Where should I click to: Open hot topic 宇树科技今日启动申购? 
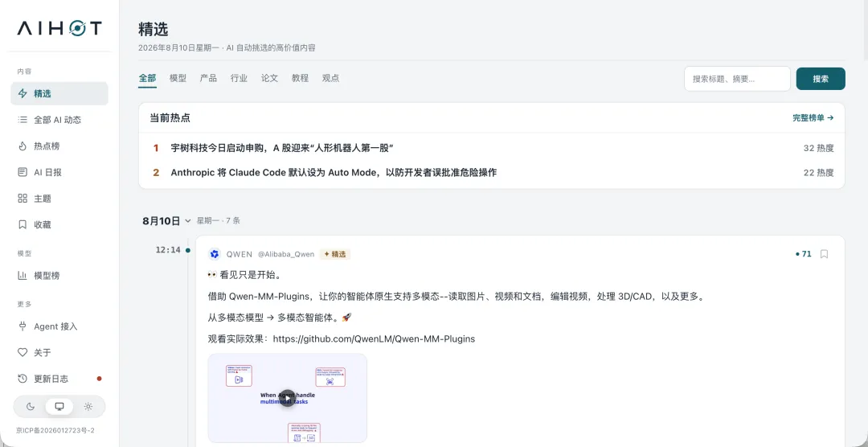(x=282, y=148)
